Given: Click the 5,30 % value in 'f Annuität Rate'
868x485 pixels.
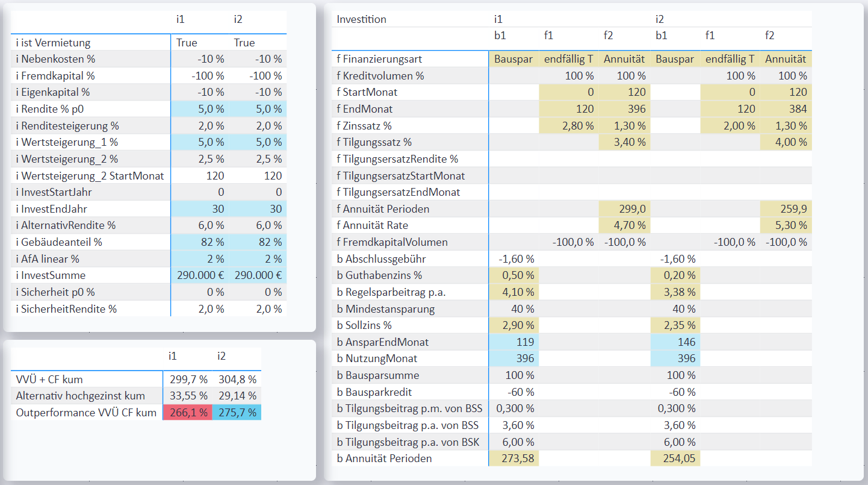Looking at the screenshot, I should (x=786, y=225).
